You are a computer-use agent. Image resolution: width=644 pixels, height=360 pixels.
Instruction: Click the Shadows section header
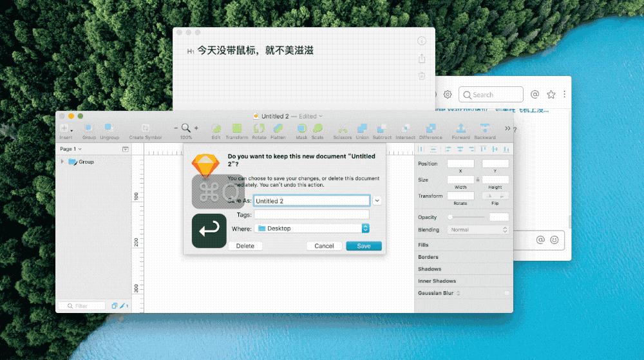point(429,269)
